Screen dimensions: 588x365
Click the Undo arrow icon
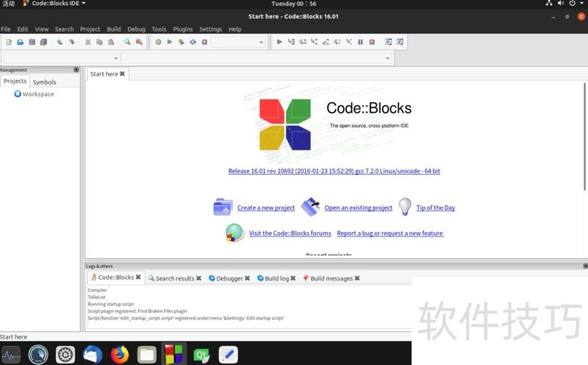coord(60,42)
